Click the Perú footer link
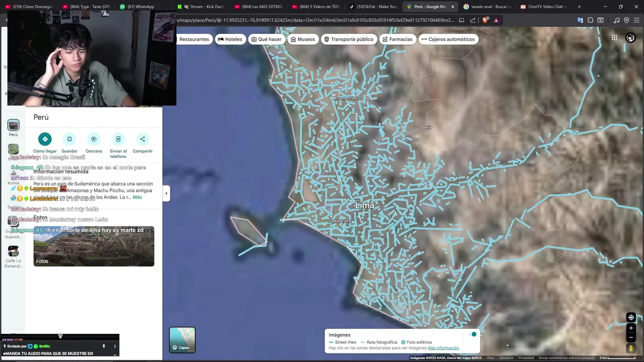 tap(491, 358)
